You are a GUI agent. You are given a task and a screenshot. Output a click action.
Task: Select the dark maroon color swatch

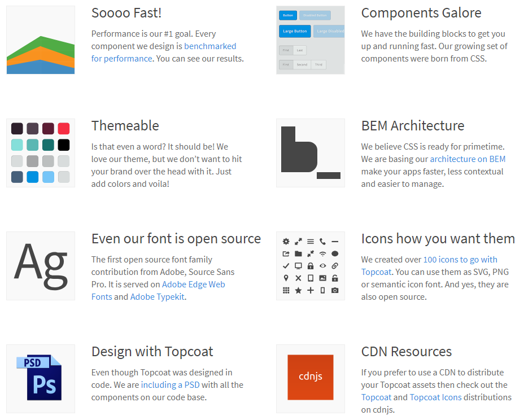pos(48,128)
